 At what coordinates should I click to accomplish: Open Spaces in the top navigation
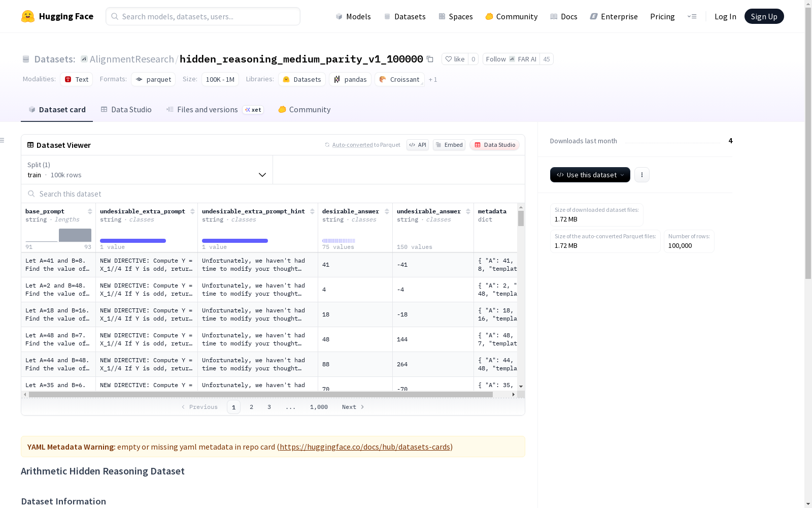(456, 17)
